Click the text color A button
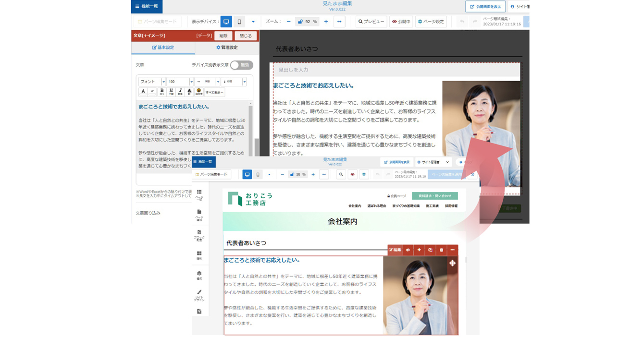The width and height of the screenshot is (644, 337). click(143, 91)
